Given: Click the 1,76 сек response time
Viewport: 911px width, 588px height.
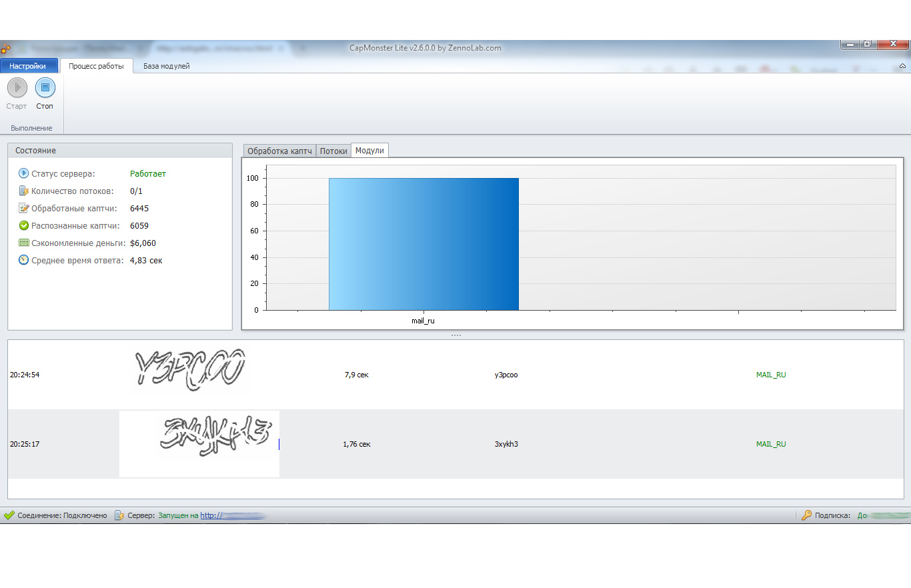Looking at the screenshot, I should coord(357,444).
